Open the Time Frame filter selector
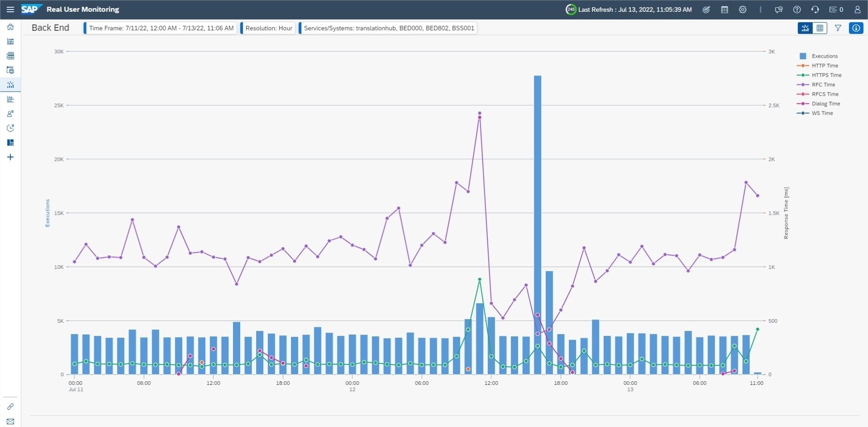 (x=161, y=28)
